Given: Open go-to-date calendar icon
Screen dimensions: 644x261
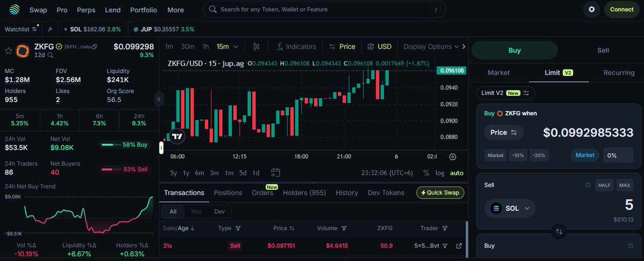Looking at the screenshot, I should [x=276, y=173].
